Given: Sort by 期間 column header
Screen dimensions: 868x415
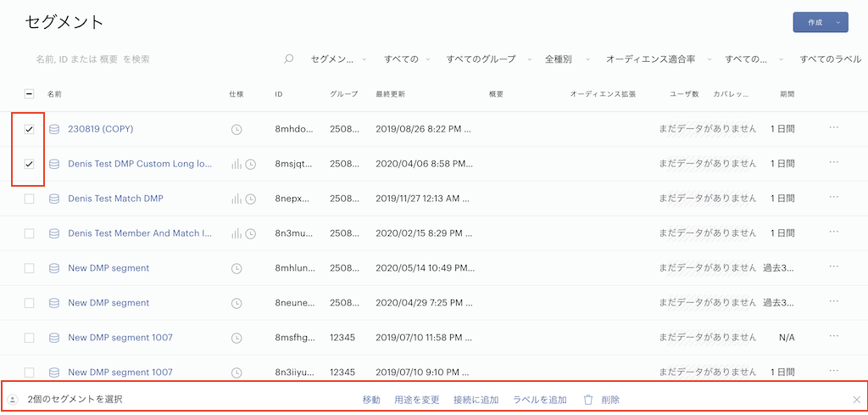Looking at the screenshot, I should point(787,94).
